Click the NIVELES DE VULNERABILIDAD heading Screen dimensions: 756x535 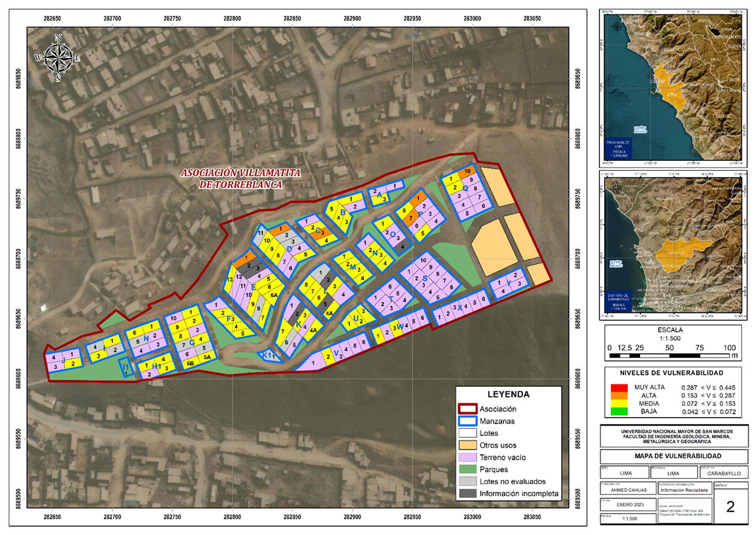(671, 373)
